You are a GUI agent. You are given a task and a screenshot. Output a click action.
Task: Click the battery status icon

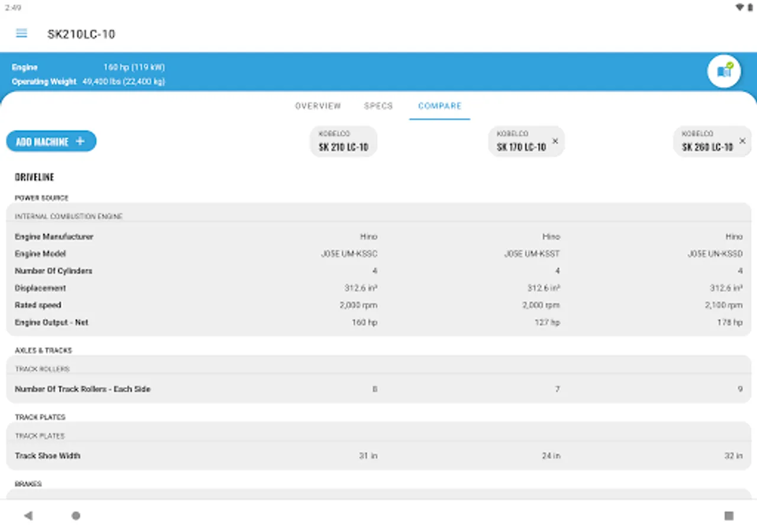tap(750, 7)
